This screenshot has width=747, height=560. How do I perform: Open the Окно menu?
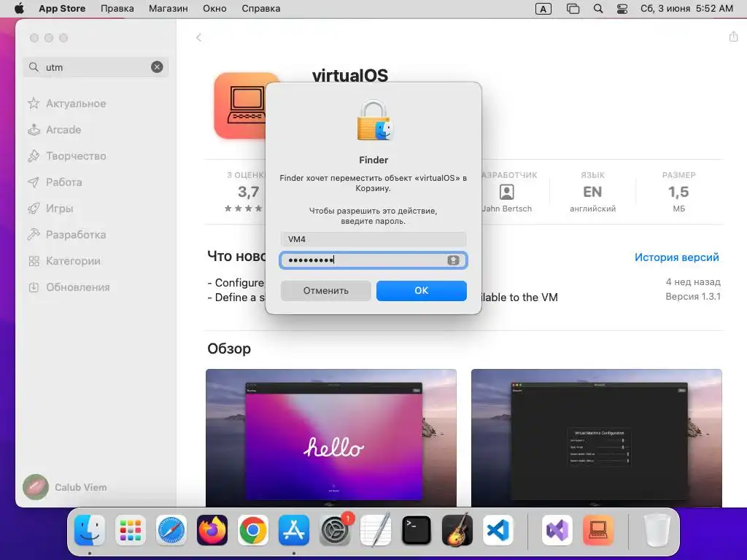(x=214, y=9)
